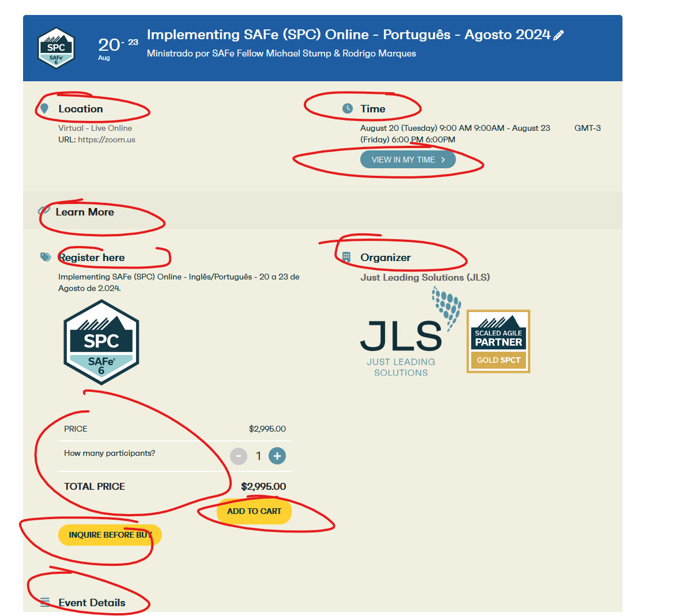
Task: Click the Add To Cart button
Action: pyautogui.click(x=254, y=511)
